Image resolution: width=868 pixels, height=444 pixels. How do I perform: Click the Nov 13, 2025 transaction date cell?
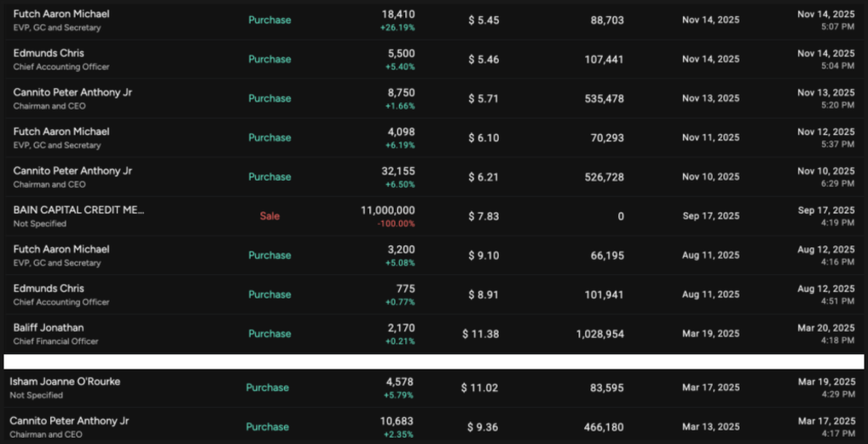(x=711, y=98)
